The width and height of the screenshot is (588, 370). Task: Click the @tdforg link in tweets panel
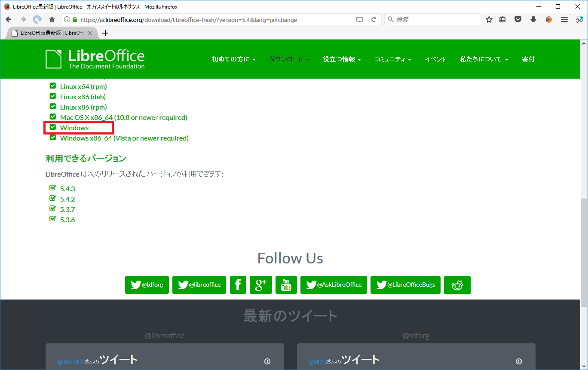tap(317, 362)
